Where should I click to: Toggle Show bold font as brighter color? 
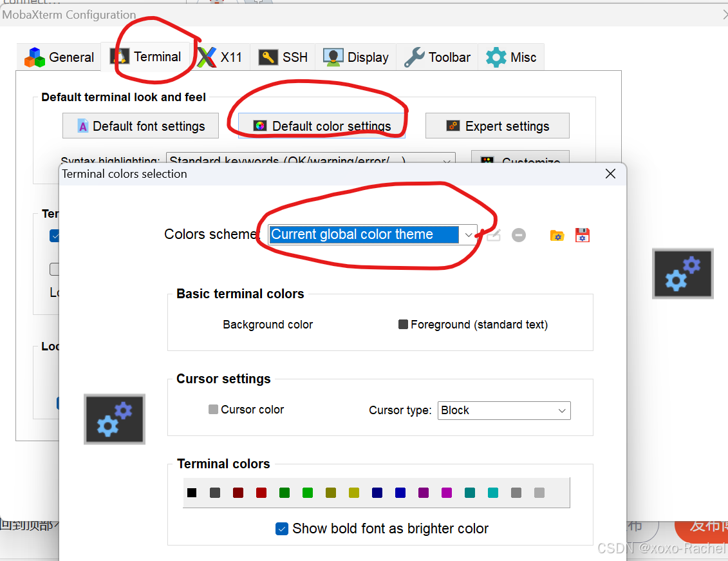click(281, 529)
